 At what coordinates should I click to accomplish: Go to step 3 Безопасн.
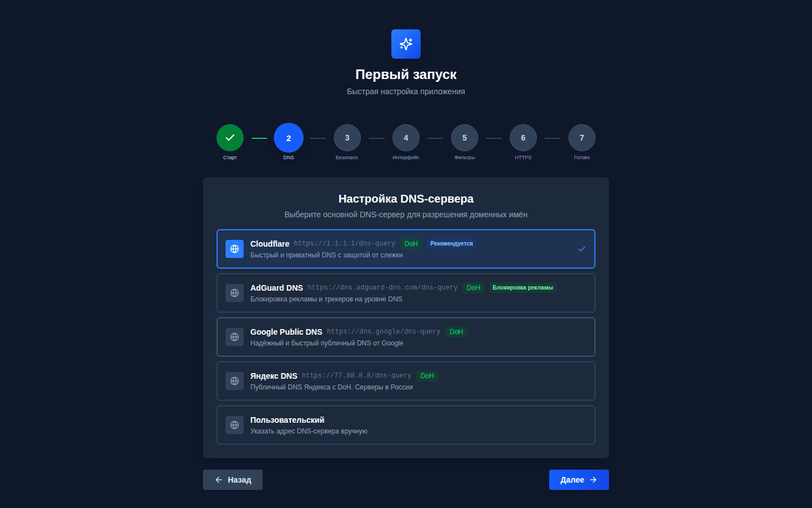point(347,138)
